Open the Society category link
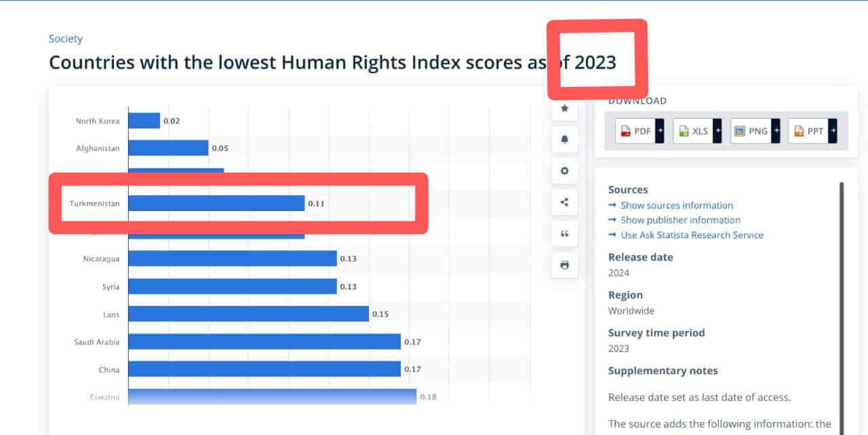Screen dimensions: 868x435 (66, 39)
